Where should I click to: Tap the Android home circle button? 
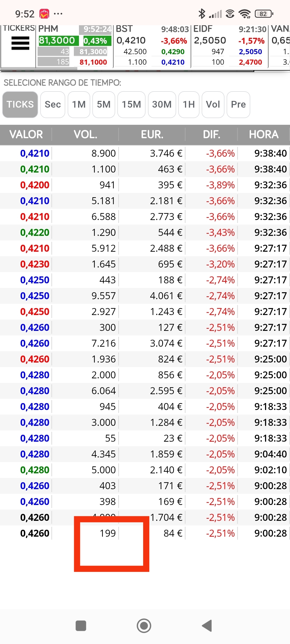[x=144, y=626]
